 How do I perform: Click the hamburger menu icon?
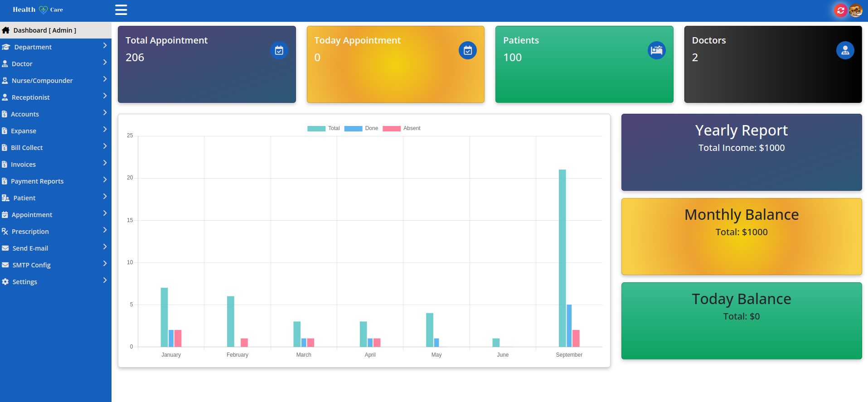coord(121,10)
